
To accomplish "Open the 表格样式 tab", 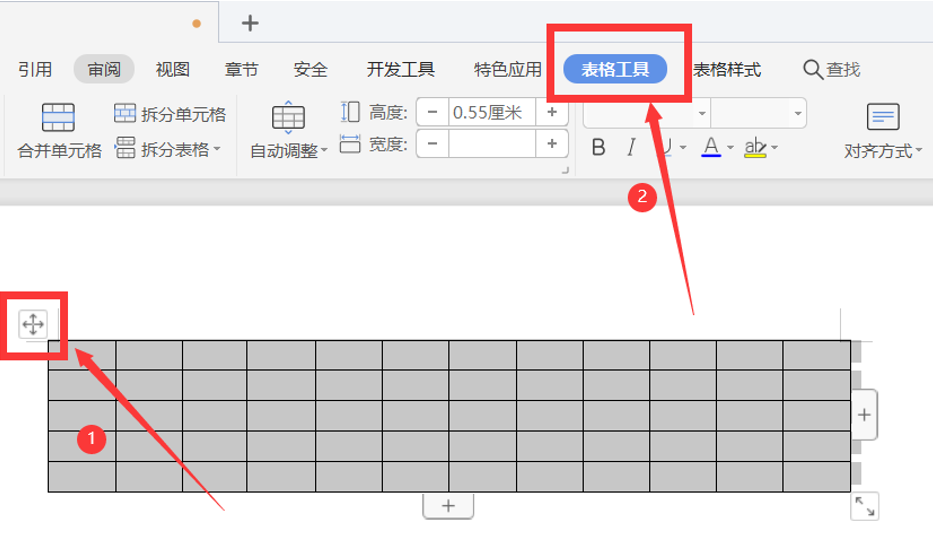I will [x=727, y=70].
